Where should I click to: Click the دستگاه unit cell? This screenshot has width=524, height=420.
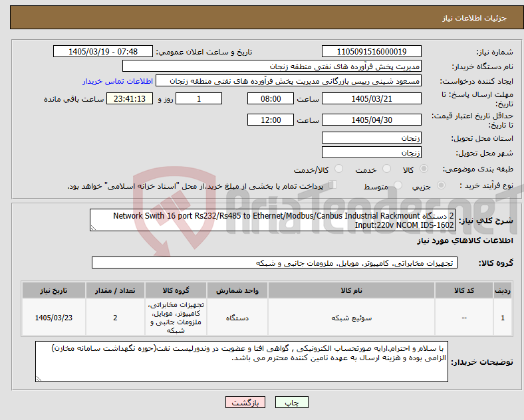point(237,318)
